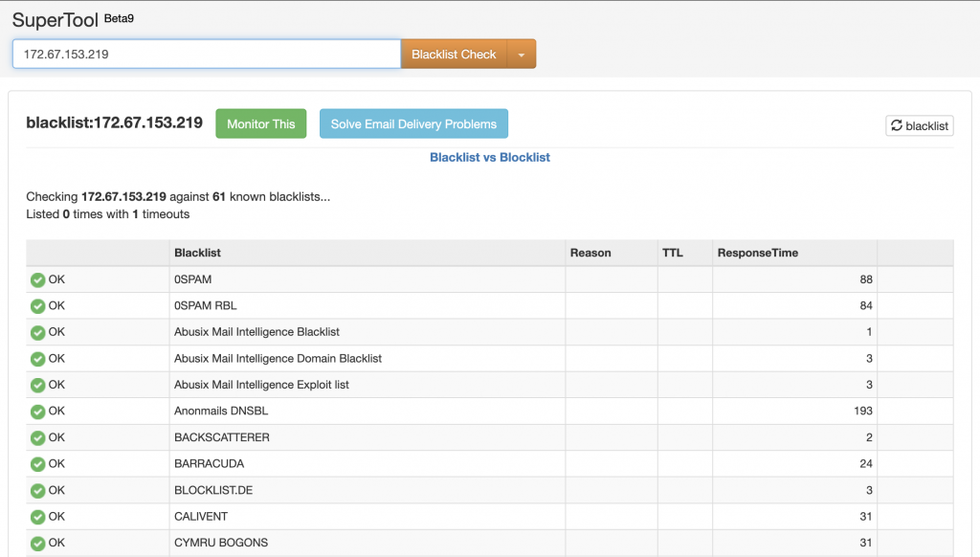
Task: Click response time 193 for Anonmails DNSBL
Action: (x=862, y=411)
